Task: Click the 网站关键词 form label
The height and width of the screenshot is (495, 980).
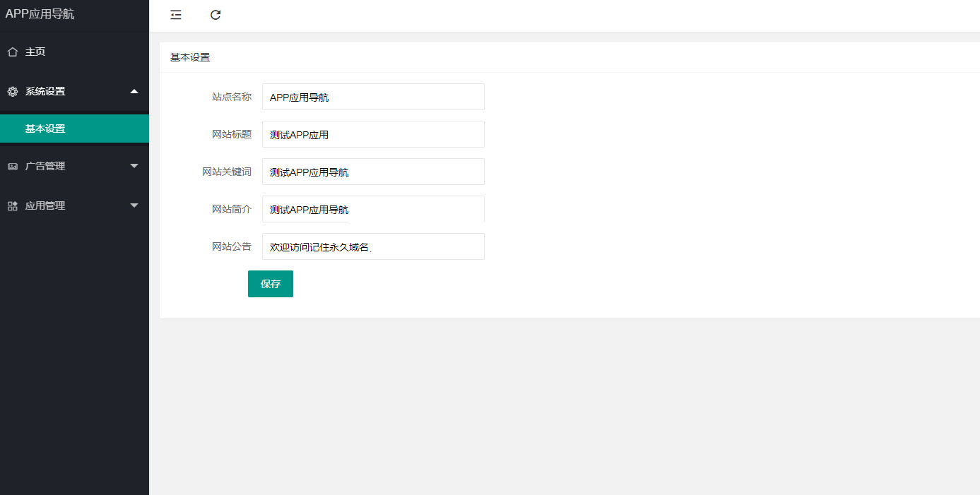Action: click(x=227, y=172)
